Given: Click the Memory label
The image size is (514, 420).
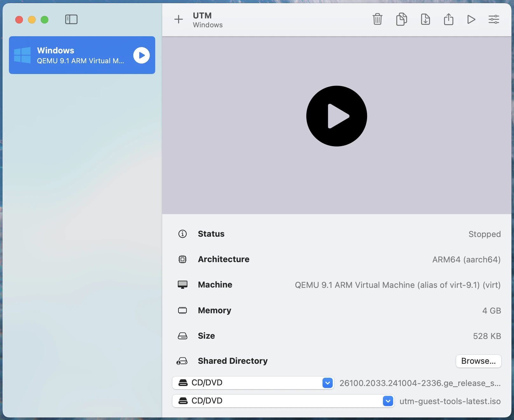Looking at the screenshot, I should (215, 310).
